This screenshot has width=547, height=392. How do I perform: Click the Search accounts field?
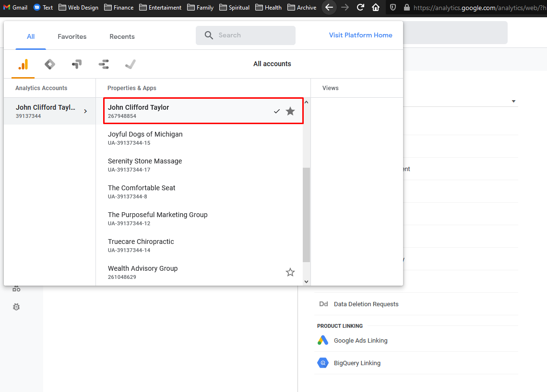point(246,35)
